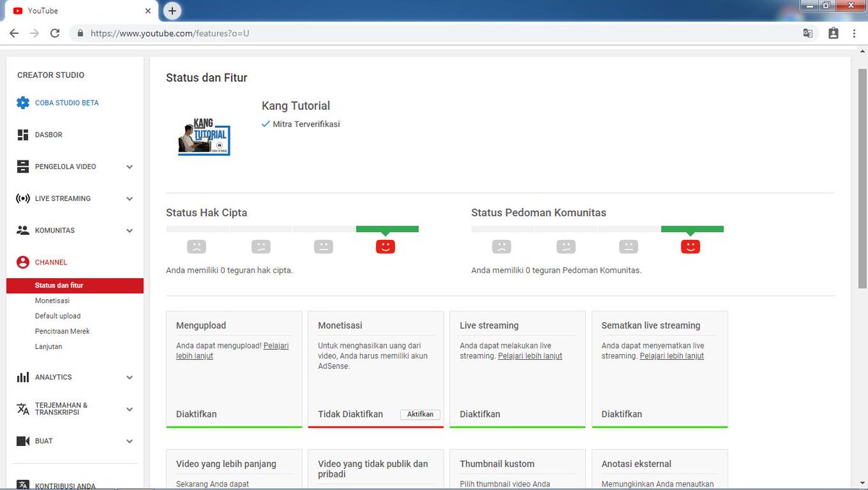Click the COBA STUDIO BETA link
The height and width of the screenshot is (490, 868).
[x=67, y=103]
